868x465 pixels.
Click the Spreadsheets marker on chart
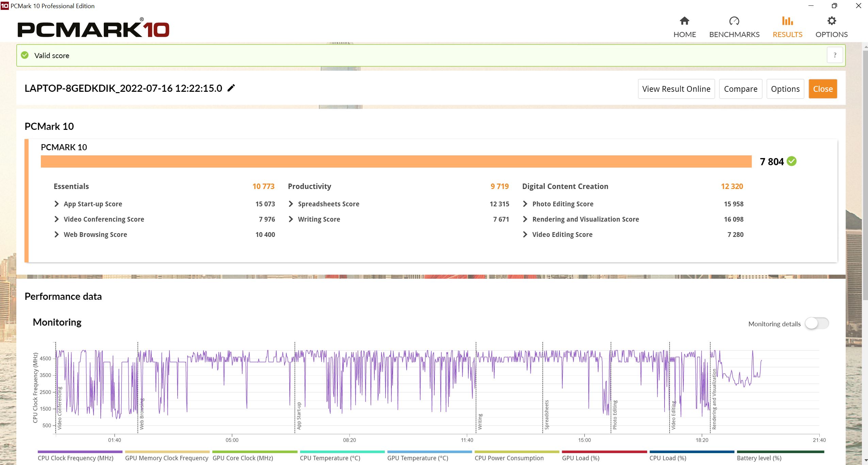pos(546,415)
